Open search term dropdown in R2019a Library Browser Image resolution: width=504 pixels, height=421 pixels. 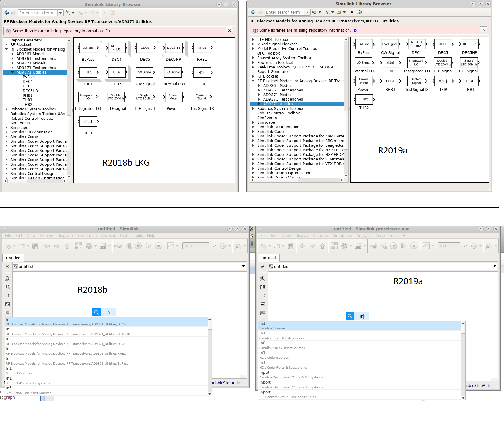(307, 12)
